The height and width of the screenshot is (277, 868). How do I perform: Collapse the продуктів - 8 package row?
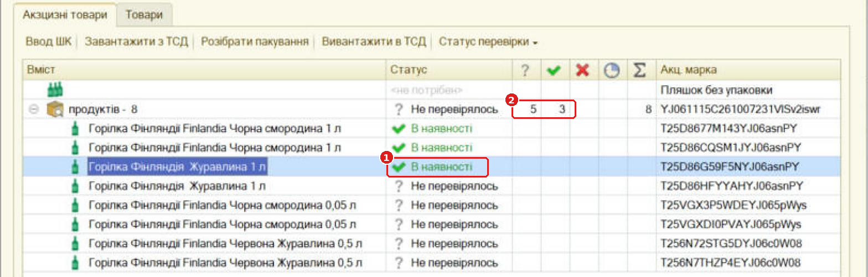click(33, 109)
